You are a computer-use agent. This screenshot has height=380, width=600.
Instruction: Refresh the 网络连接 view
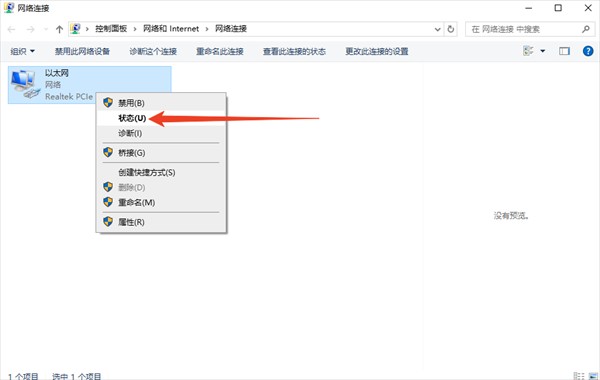pos(451,29)
